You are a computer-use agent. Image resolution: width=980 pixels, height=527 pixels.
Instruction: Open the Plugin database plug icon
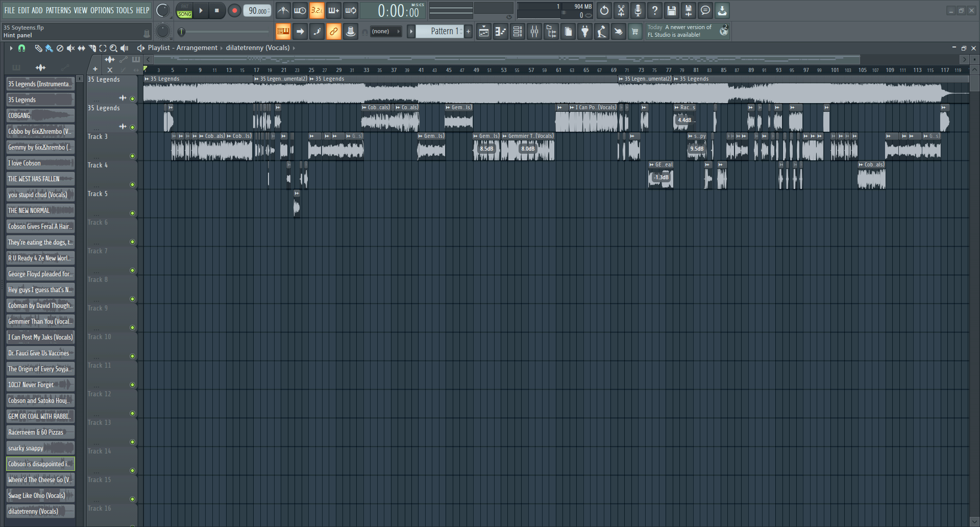(x=585, y=32)
